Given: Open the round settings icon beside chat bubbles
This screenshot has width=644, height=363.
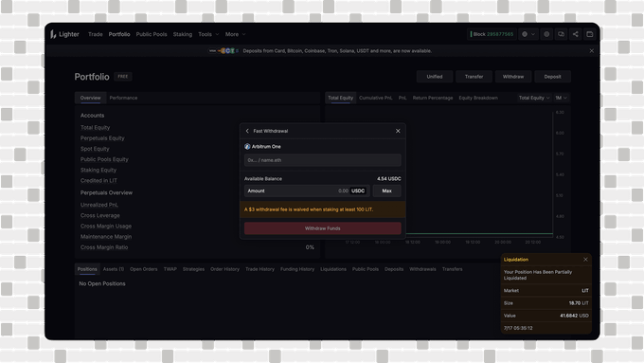Looking at the screenshot, I should [546, 34].
